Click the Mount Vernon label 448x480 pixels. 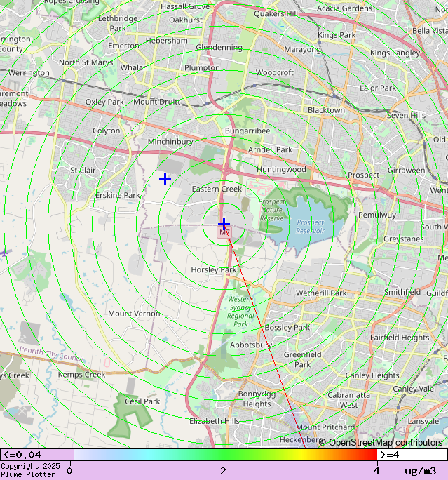[134, 314]
